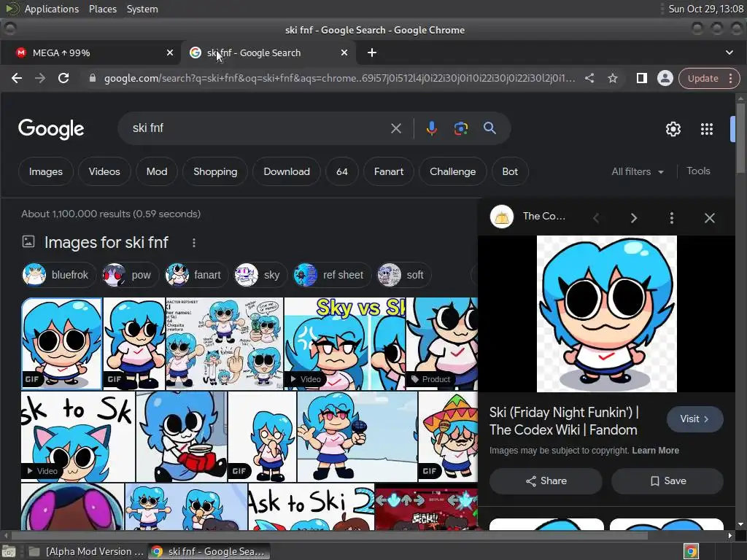Click the clock in top panel
The image size is (747, 560).
(x=705, y=9)
